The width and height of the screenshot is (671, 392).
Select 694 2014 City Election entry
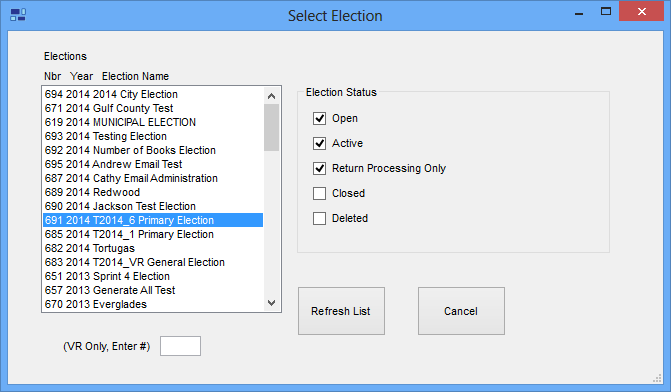pos(153,94)
